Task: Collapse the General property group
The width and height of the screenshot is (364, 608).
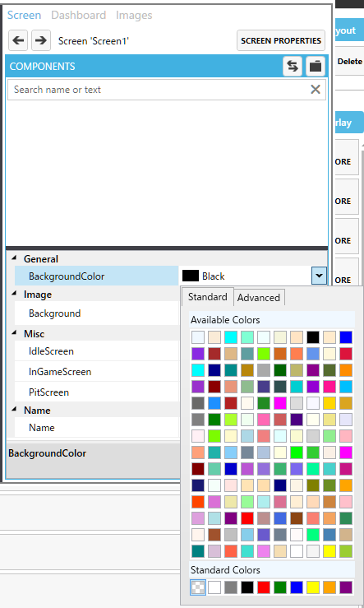Action: [x=14, y=258]
